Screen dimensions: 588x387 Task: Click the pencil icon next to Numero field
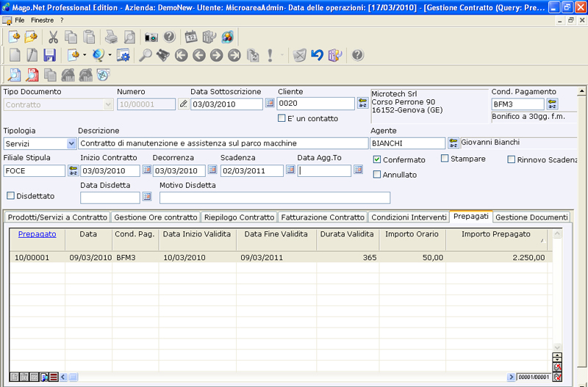pyautogui.click(x=183, y=104)
